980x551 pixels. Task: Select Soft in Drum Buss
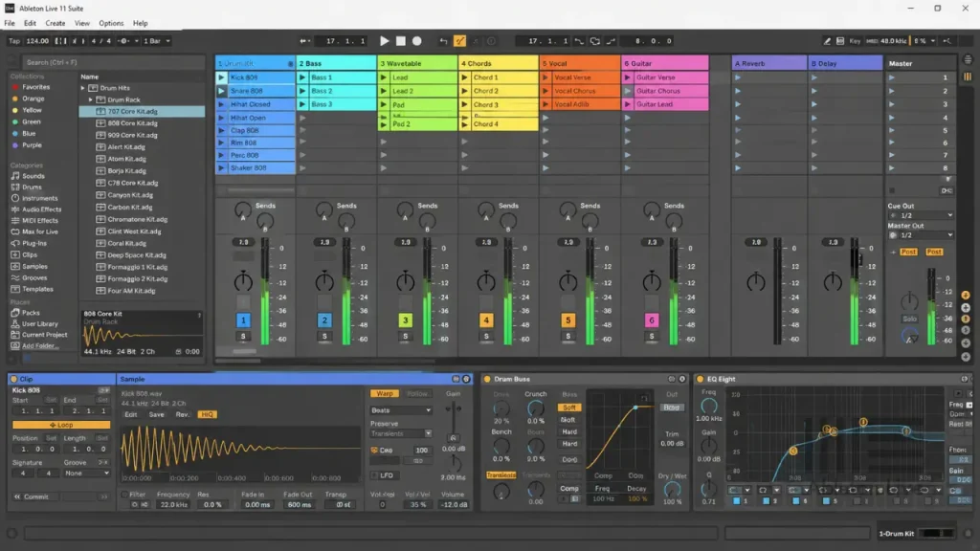tap(569, 408)
